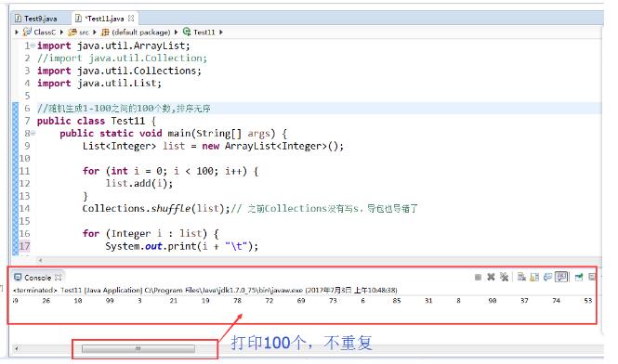Click the Java file icon on Test9.java tab
This screenshot has width=618, height=364.
[19, 19]
